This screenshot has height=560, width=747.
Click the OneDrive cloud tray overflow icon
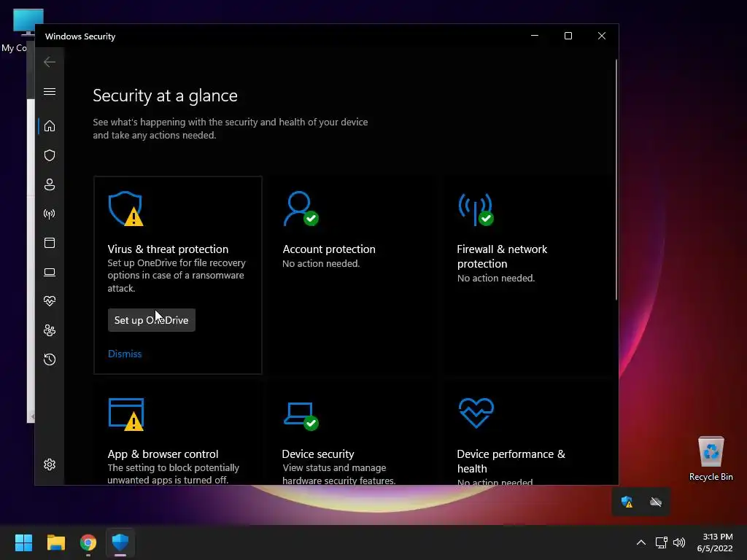(656, 502)
